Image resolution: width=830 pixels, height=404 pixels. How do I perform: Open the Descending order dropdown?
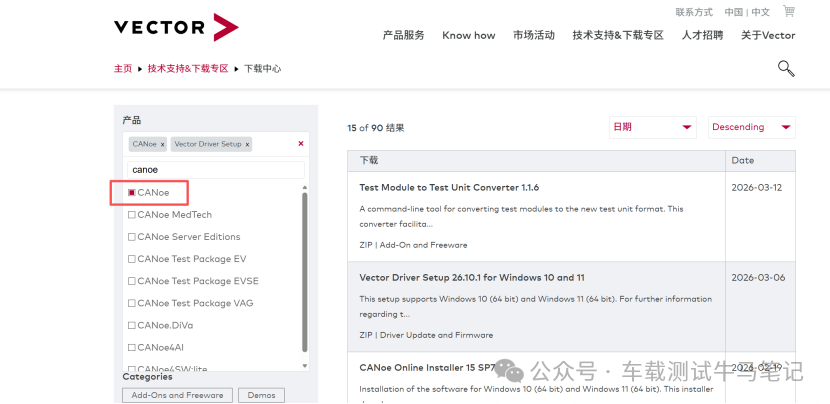click(752, 127)
